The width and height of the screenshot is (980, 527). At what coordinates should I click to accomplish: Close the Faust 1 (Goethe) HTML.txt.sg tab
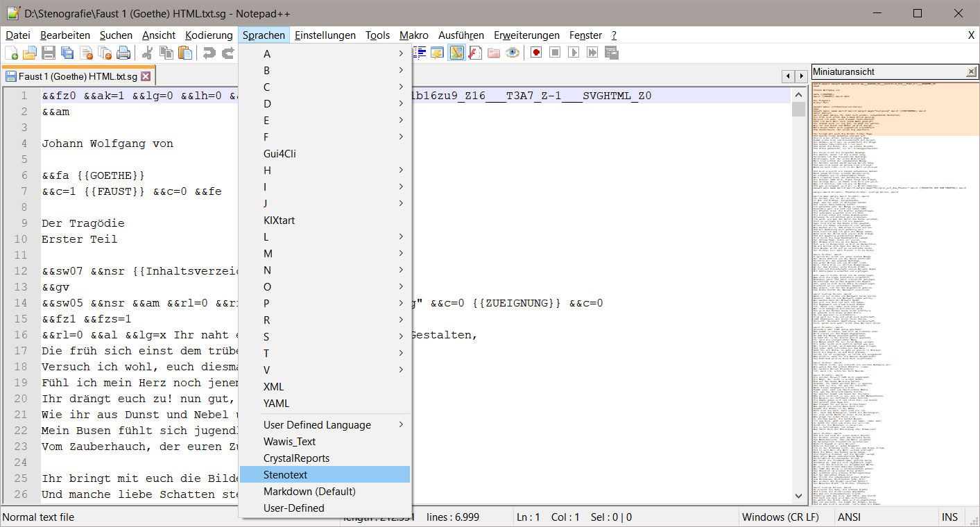point(146,76)
